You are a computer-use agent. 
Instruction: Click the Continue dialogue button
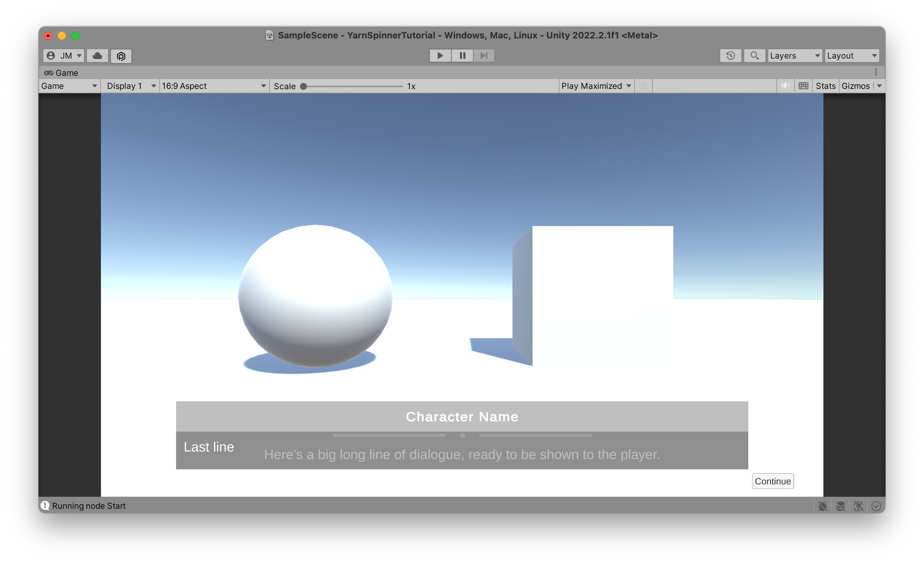(x=772, y=481)
